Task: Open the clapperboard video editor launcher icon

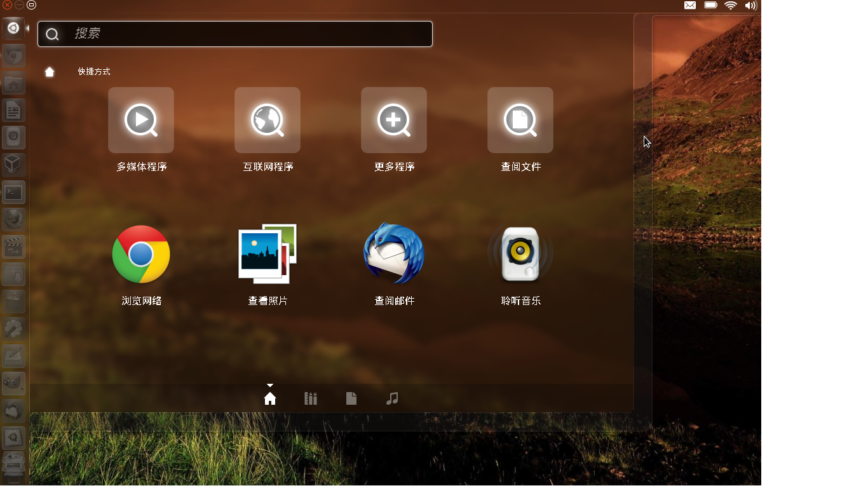Action: [13, 247]
